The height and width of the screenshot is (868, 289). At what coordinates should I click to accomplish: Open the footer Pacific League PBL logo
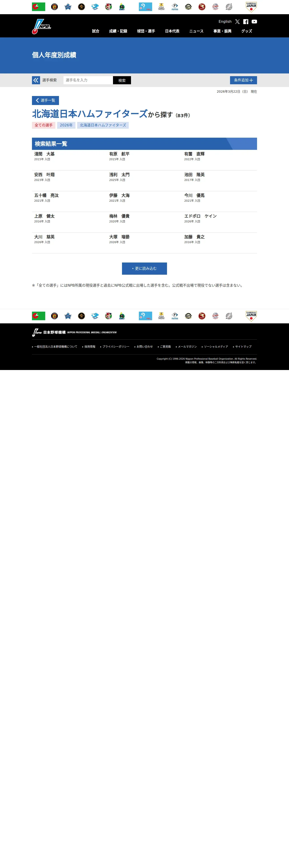(145, 316)
